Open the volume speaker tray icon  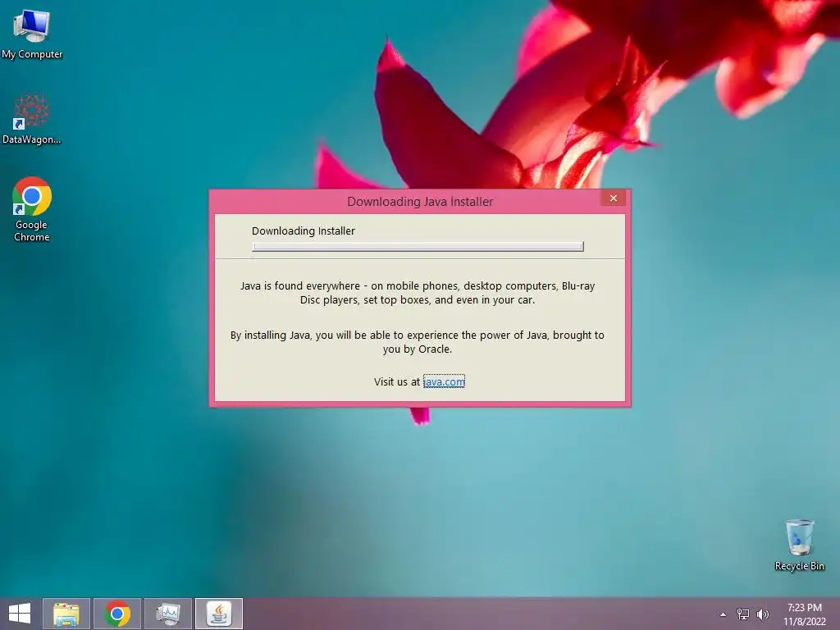pyautogui.click(x=763, y=614)
